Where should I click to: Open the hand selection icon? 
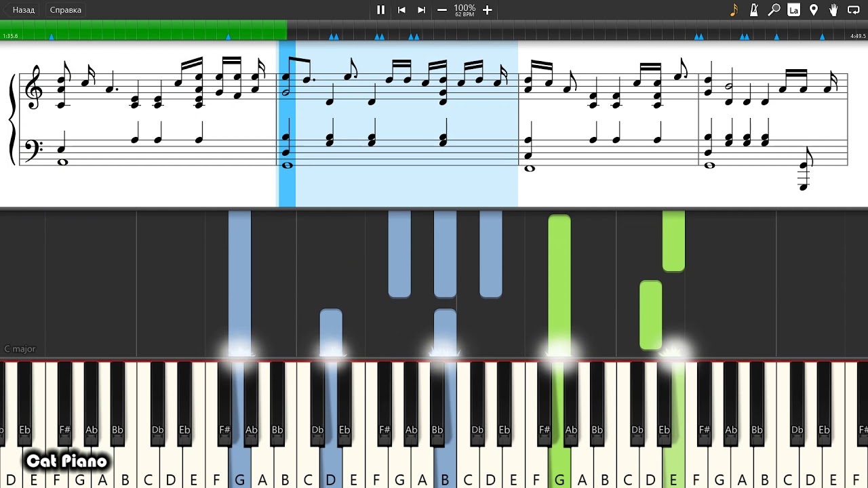tap(833, 9)
